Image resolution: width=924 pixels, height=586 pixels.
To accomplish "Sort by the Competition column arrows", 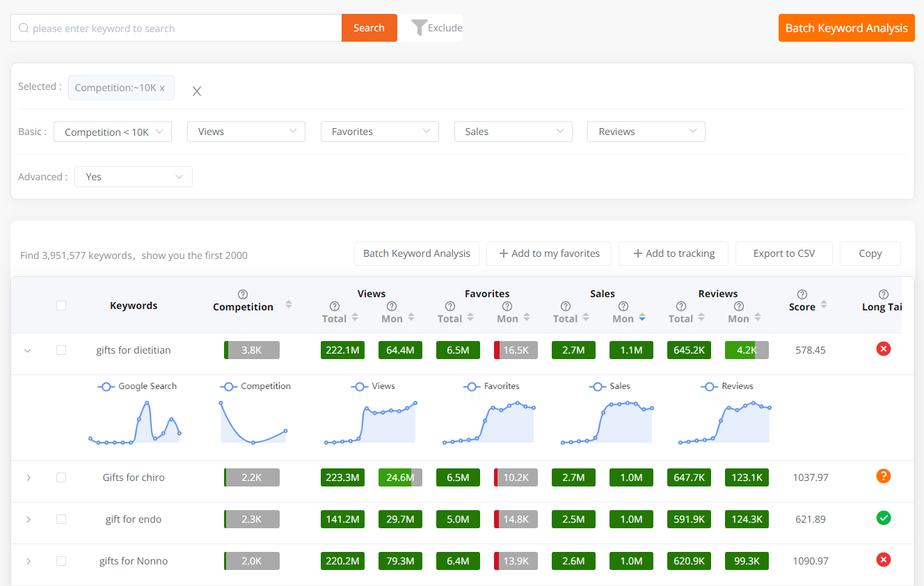I will tap(289, 305).
